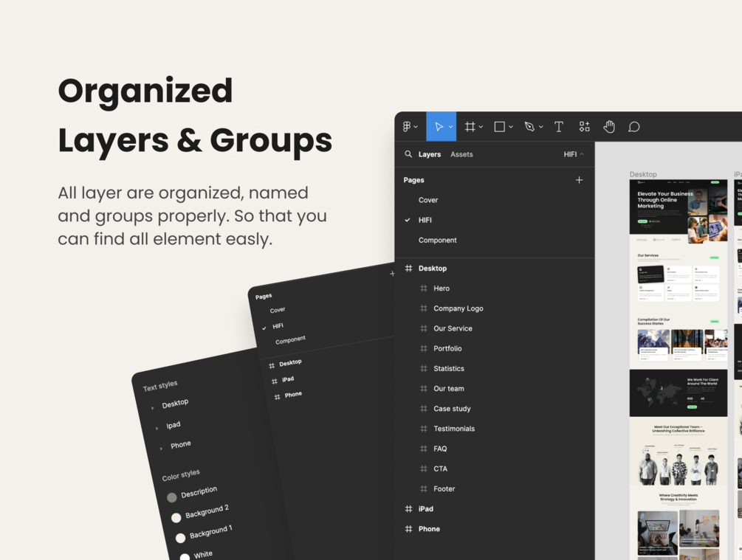Select the White color style swatch
The height and width of the screenshot is (560, 742).
(x=185, y=557)
